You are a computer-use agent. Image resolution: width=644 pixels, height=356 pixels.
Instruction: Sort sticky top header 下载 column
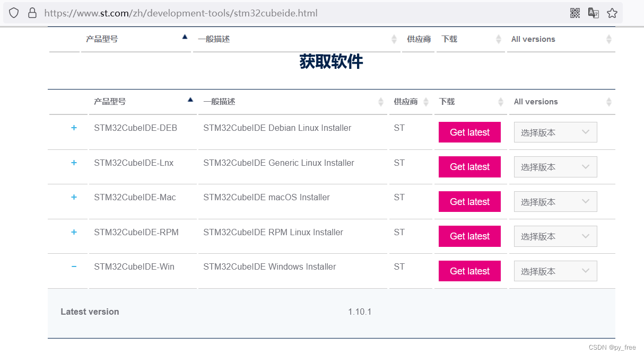point(470,39)
